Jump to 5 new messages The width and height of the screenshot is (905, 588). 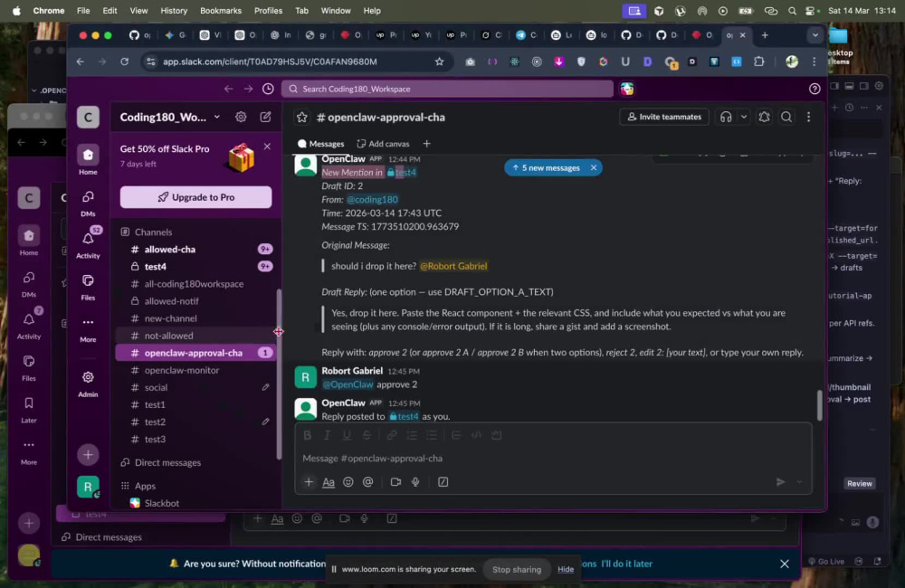click(546, 168)
